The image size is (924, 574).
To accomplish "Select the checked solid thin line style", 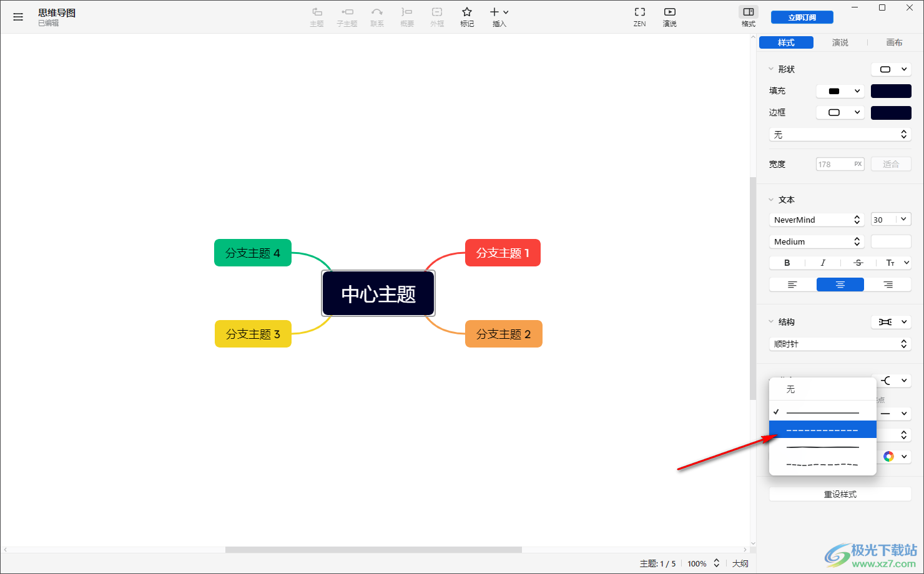I will point(823,412).
